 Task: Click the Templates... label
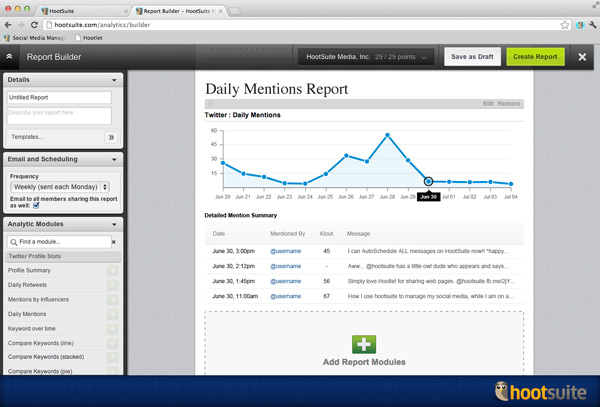27,137
